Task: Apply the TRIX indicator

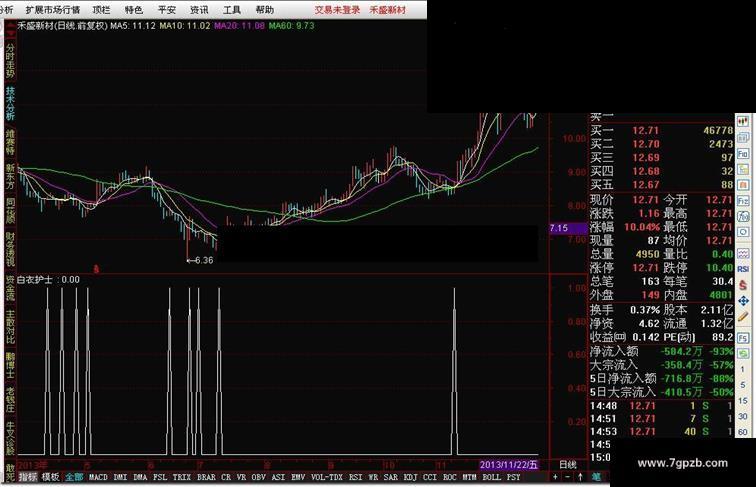Action: tap(182, 477)
